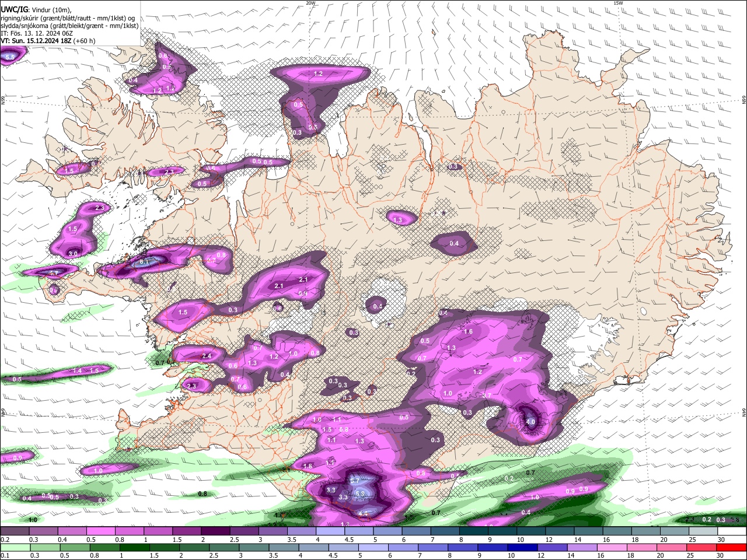This screenshot has height=560, width=747.
Task: Pick the pale green rain swatch between 0.1 and 0.3
Action: [x=15, y=547]
